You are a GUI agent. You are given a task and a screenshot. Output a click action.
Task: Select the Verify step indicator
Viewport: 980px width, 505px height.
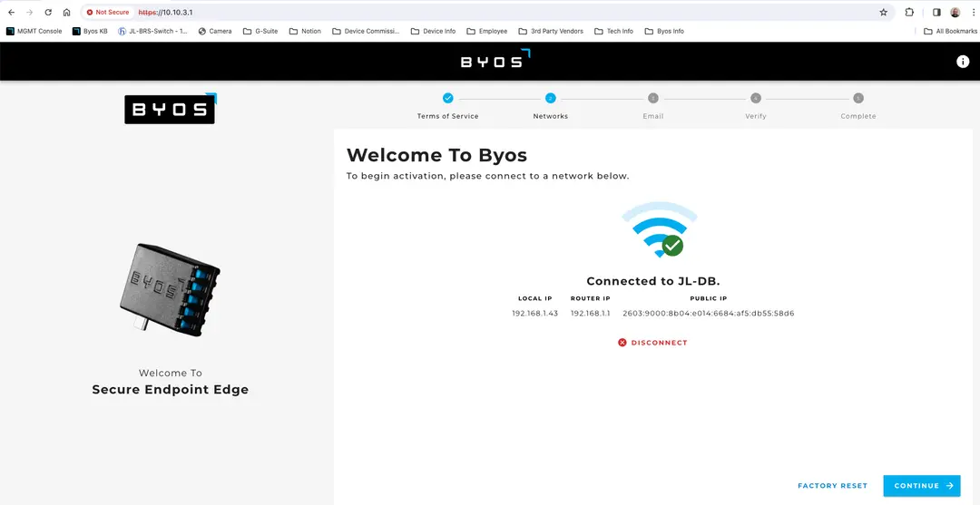pos(756,106)
